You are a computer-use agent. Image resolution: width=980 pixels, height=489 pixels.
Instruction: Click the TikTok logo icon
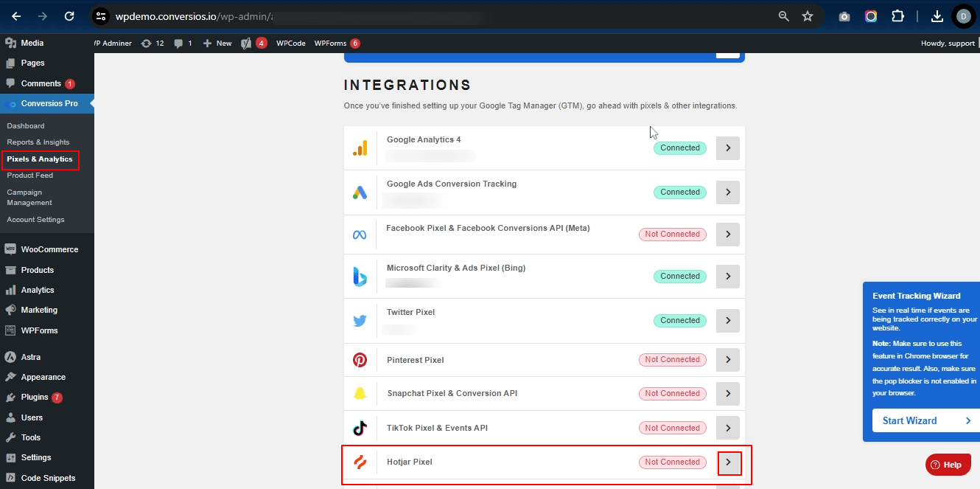(x=360, y=428)
